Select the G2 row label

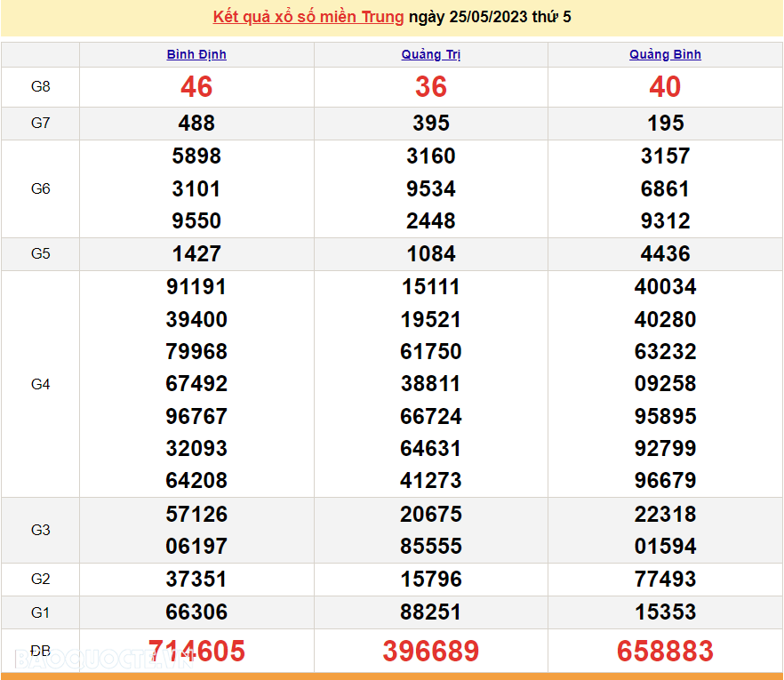point(40,579)
